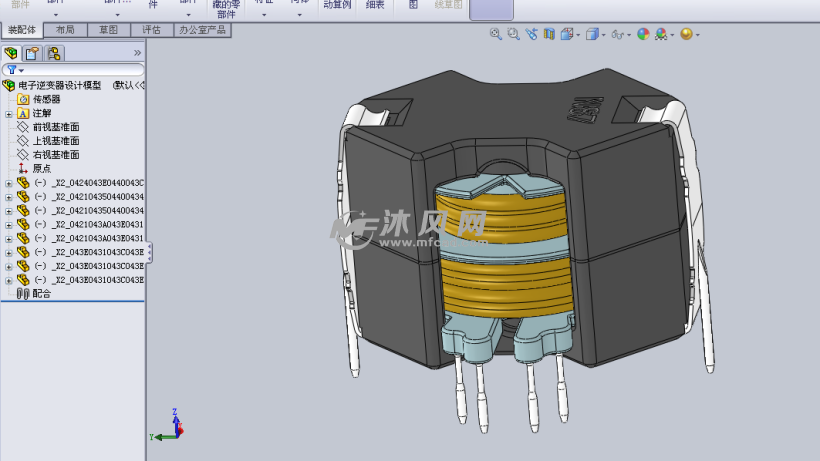Open the Display Style dropdown arrow

tap(603, 35)
